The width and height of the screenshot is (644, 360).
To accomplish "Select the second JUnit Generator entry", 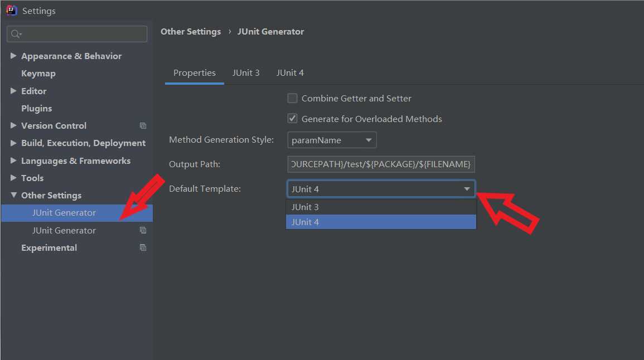I will pos(64,230).
